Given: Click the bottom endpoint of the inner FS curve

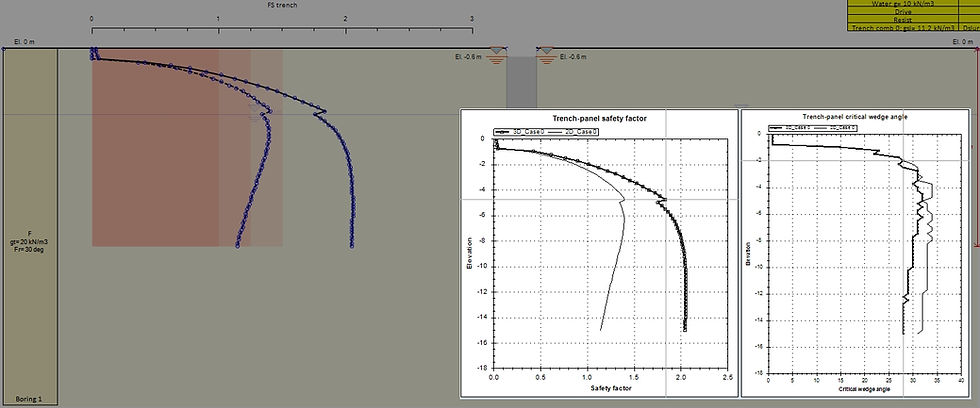Looking at the screenshot, I should (238, 246).
